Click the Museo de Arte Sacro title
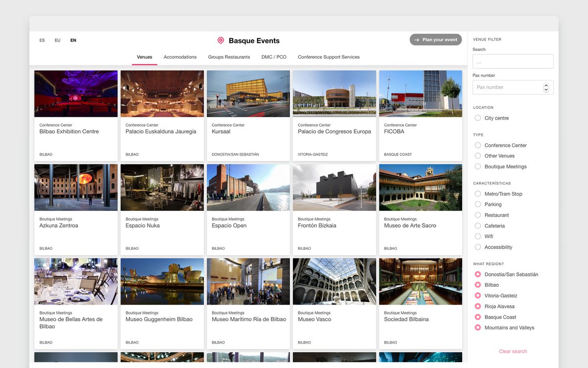The width and height of the screenshot is (588, 368). pyautogui.click(x=410, y=226)
